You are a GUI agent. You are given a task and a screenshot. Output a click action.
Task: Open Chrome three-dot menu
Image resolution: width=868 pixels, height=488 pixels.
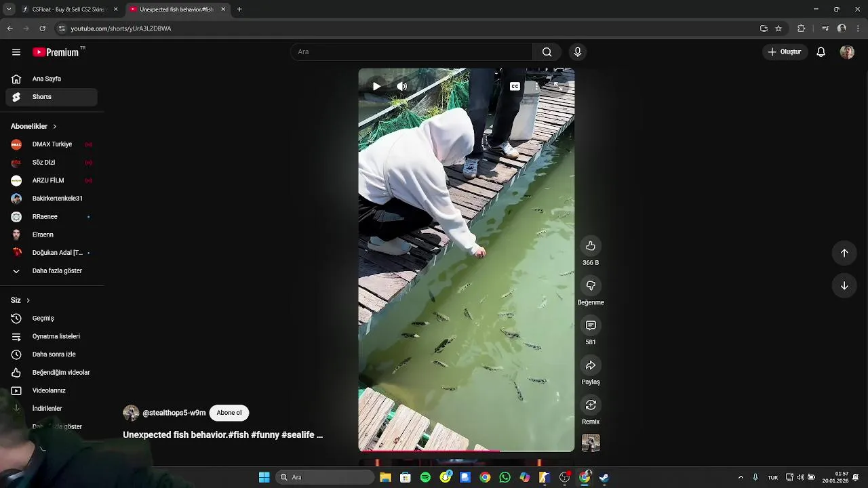point(859,28)
